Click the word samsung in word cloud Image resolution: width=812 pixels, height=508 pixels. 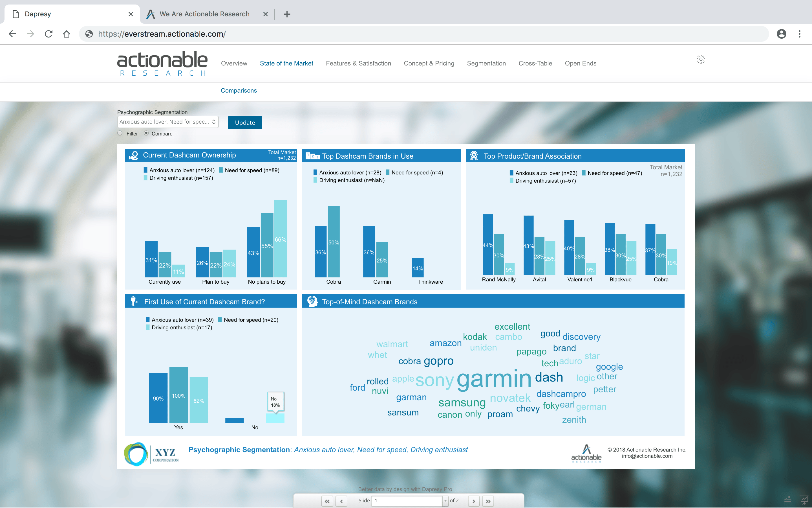pos(462,402)
